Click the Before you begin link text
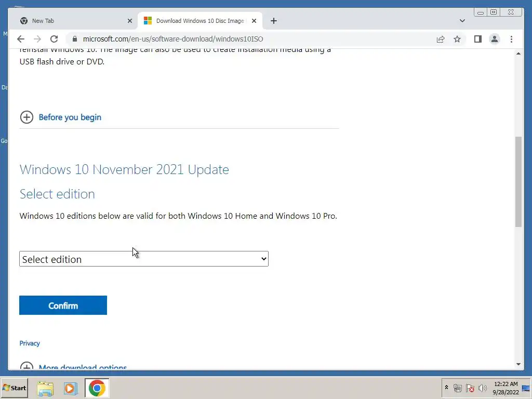Viewport: 532px width, 399px height. [70, 117]
